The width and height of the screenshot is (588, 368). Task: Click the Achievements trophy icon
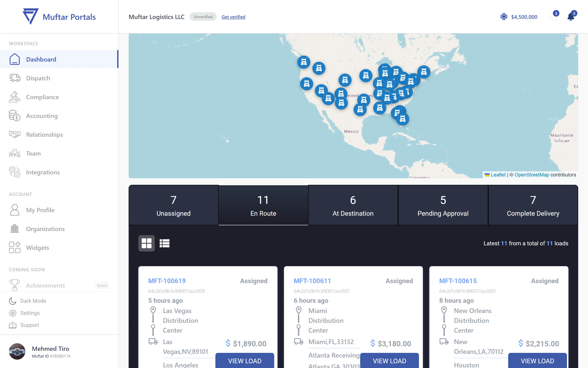(14, 285)
